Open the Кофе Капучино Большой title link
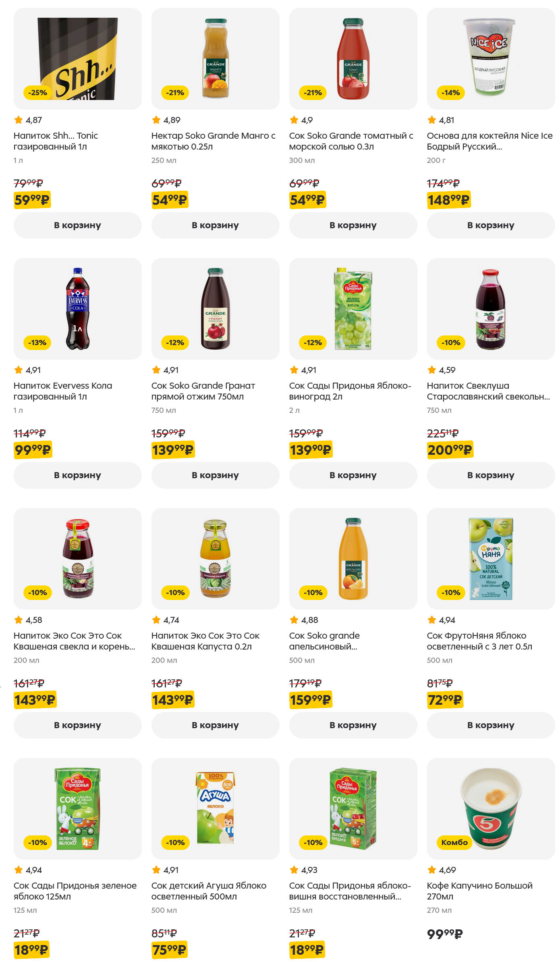This screenshot has height=962, width=560. click(479, 891)
